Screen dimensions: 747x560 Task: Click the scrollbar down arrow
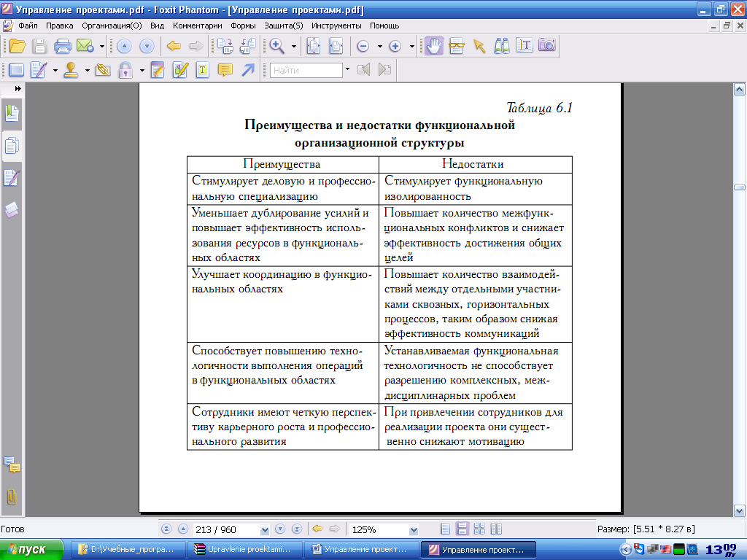point(740,511)
